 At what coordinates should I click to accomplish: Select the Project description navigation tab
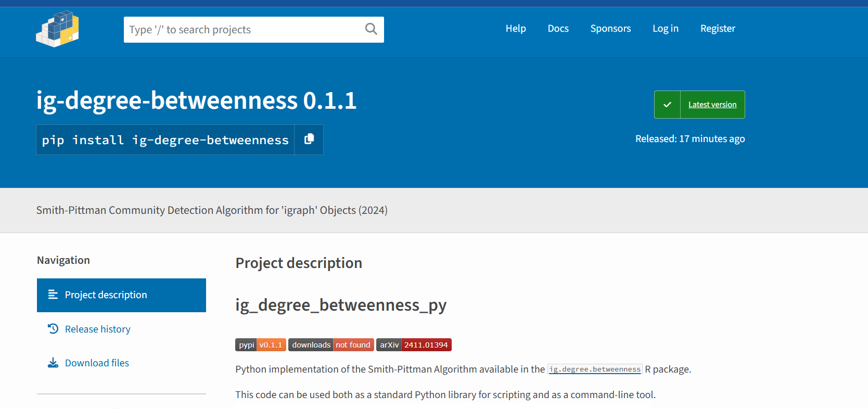[121, 295]
